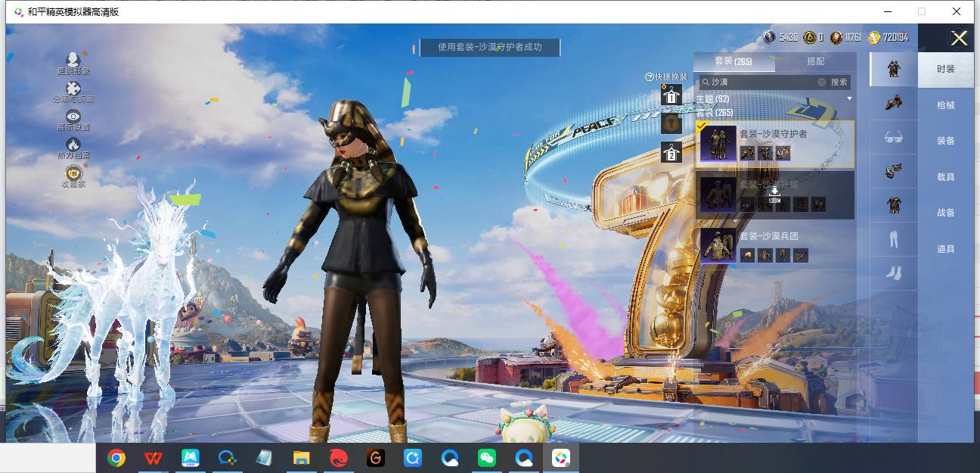
Task: Select third piece icon of 沙漠守护者
Action: click(x=783, y=153)
